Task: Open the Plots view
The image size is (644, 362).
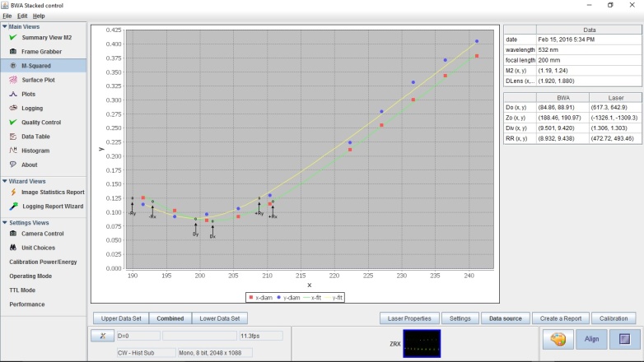Action: 28,94
